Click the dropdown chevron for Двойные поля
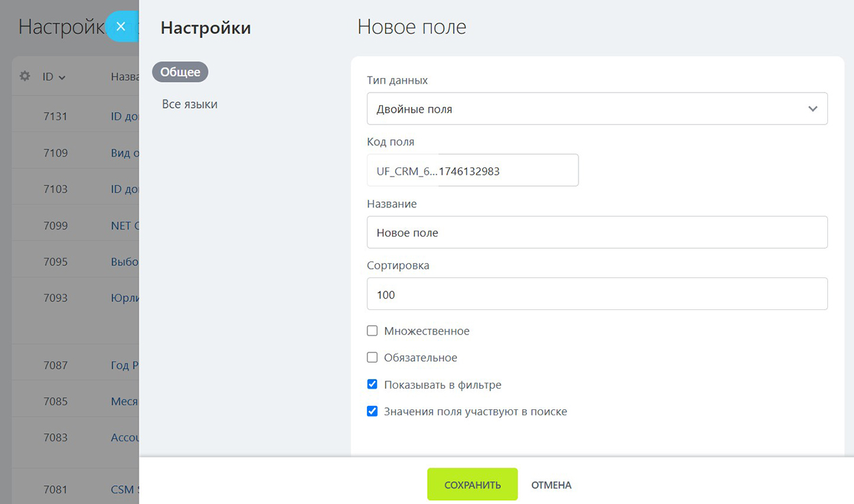854x504 pixels. [812, 109]
